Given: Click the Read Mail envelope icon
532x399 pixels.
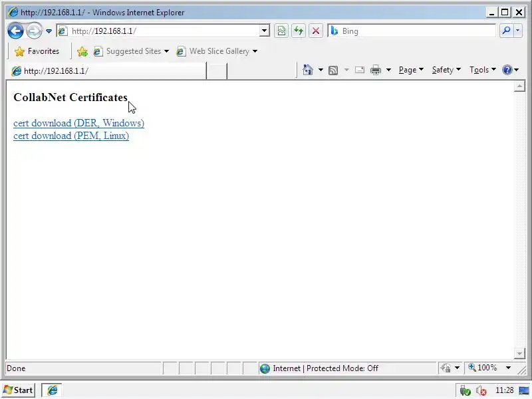Looking at the screenshot, I should [360, 70].
